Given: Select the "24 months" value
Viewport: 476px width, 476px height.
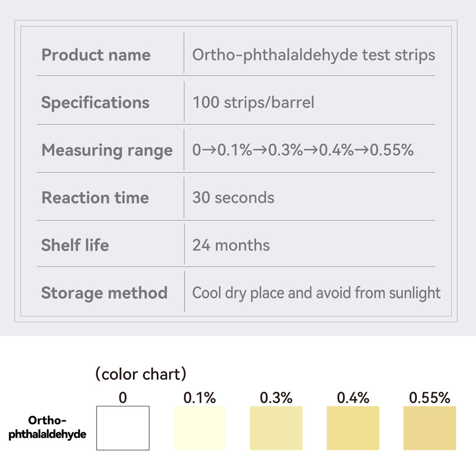Looking at the screenshot, I should click(231, 245).
